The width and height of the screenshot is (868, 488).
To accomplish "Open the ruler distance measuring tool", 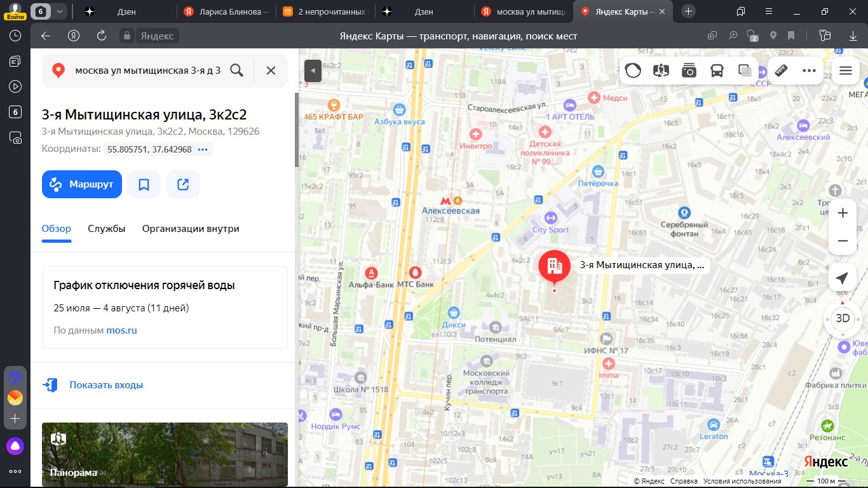I will [782, 71].
